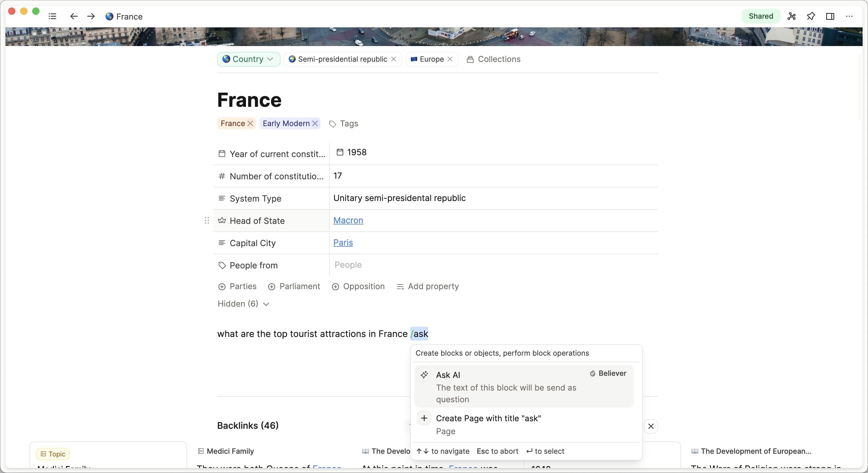
Task: Click the navigate forward arrow icon
Action: (91, 16)
